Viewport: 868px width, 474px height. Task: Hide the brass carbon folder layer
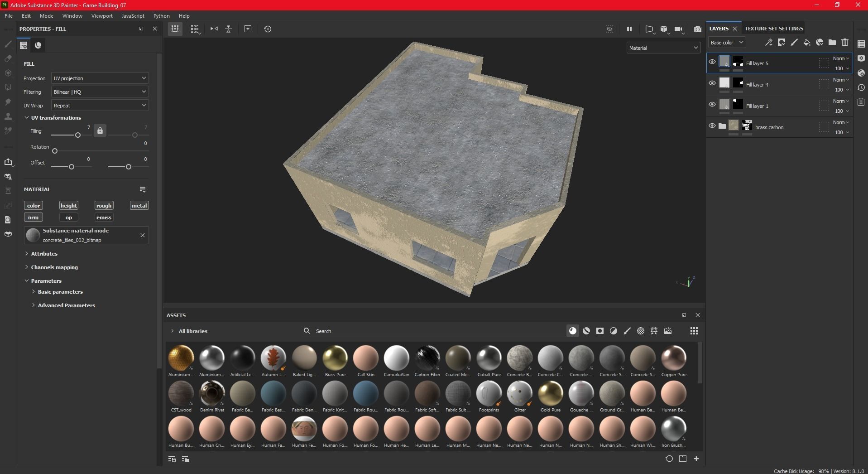coord(712,126)
